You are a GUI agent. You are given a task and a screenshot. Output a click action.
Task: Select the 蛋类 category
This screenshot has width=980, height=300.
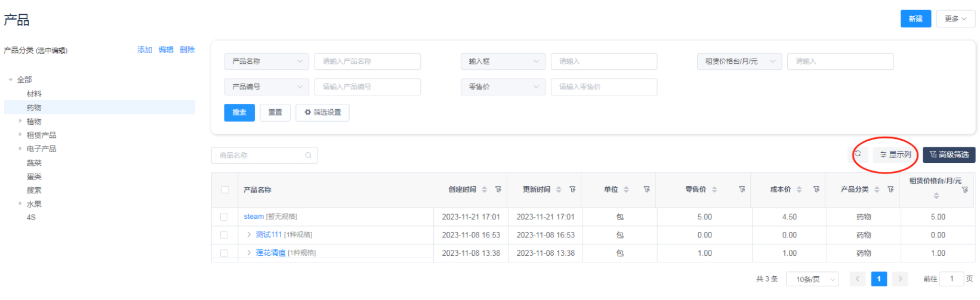(34, 177)
